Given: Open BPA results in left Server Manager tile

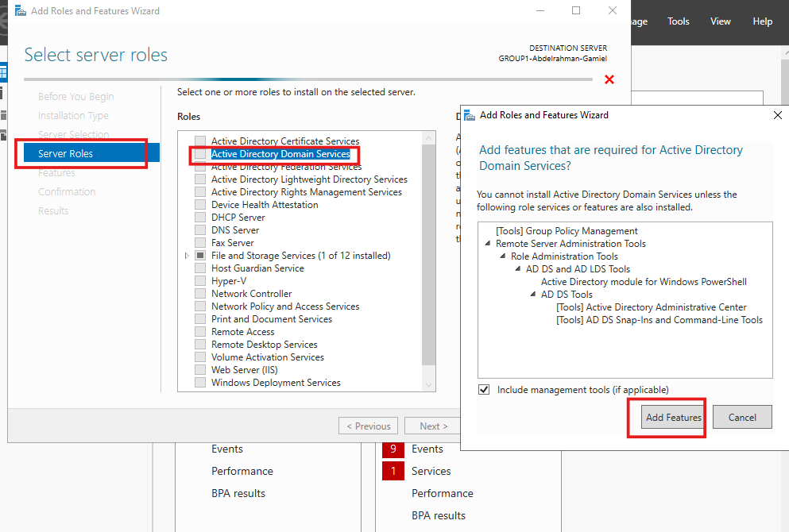Looking at the screenshot, I should [238, 493].
